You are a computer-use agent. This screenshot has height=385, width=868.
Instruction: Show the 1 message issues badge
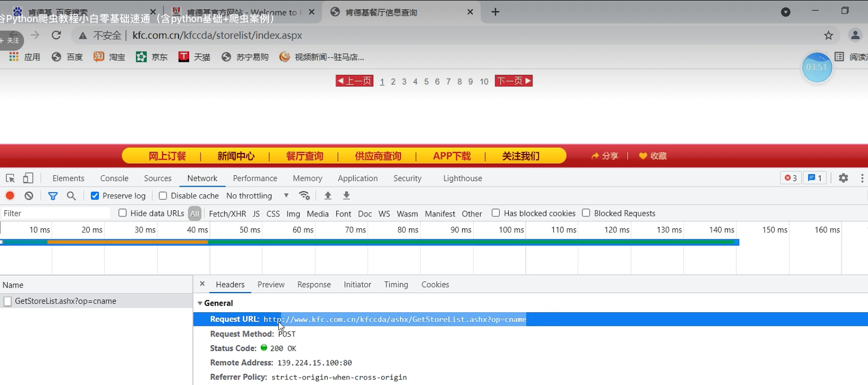[x=814, y=178]
